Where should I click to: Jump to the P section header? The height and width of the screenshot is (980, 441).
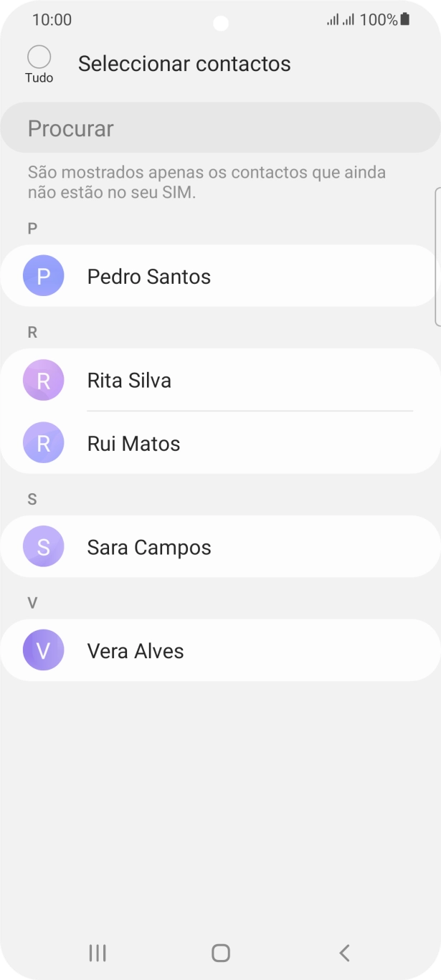point(32,227)
